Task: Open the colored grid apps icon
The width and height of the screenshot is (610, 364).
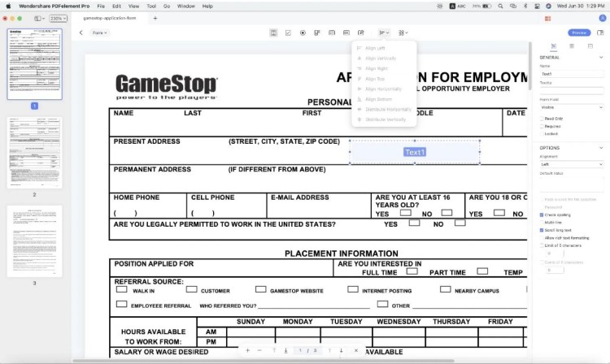Action: (x=547, y=18)
